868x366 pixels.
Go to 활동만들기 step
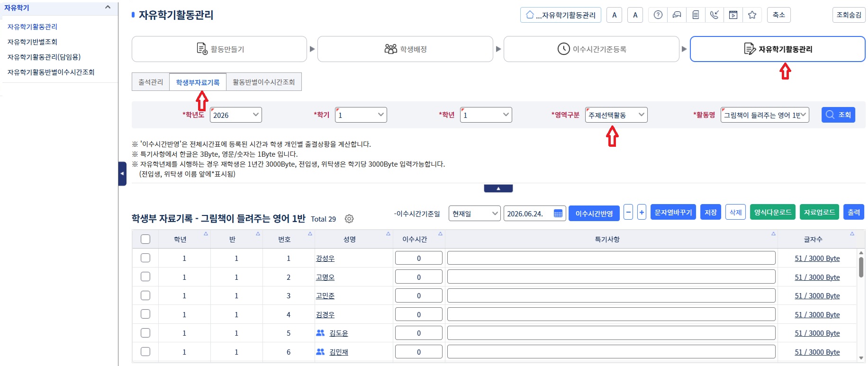(219, 49)
